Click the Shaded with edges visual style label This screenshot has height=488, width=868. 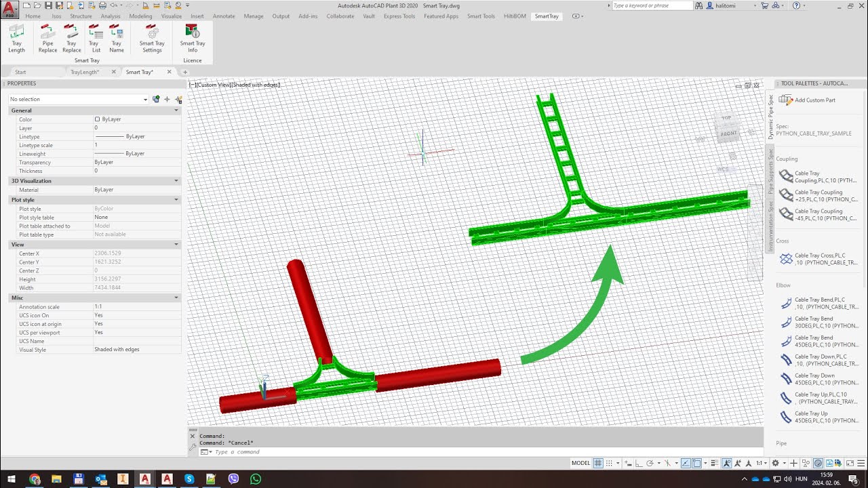pos(256,85)
